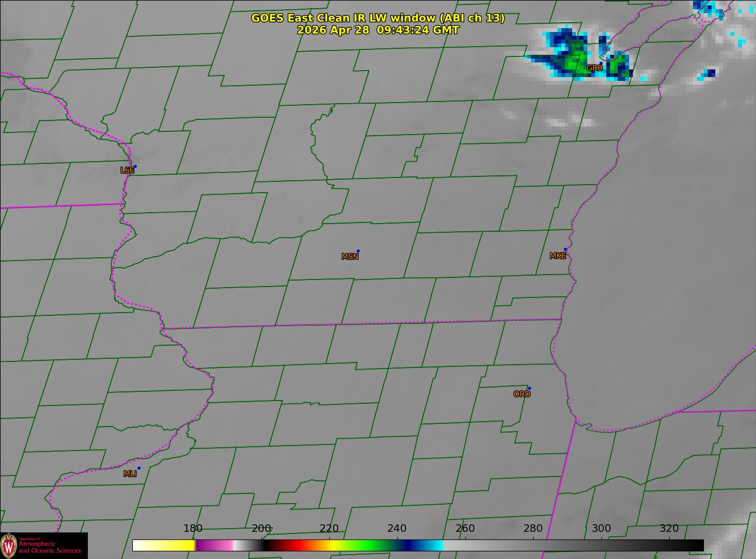The image size is (756, 559).
Task: Click the ORD station marker label
Action: 522,395
